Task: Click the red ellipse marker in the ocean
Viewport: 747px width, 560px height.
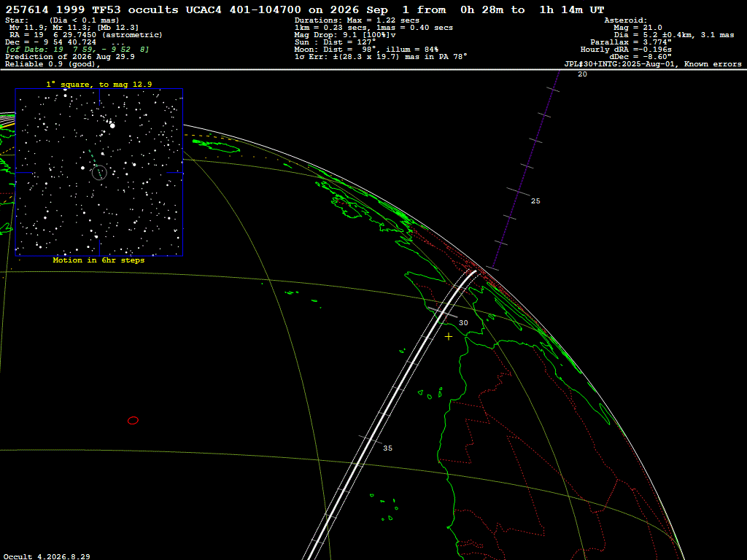Action: (x=133, y=421)
